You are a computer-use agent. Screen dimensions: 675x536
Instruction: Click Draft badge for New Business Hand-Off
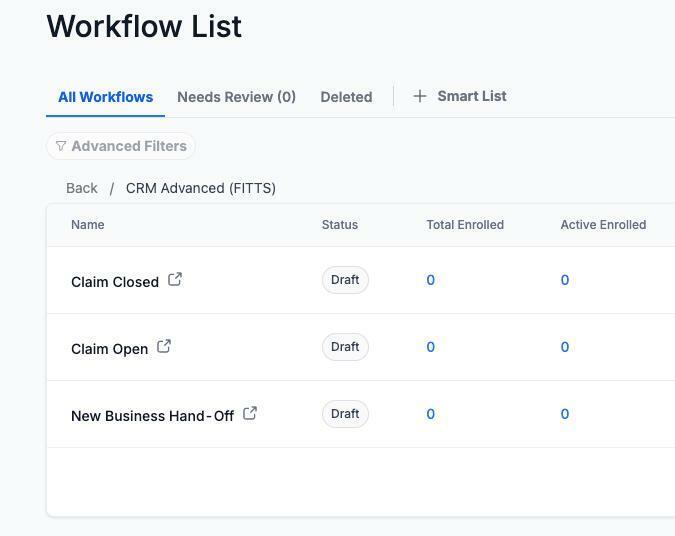[x=345, y=414]
